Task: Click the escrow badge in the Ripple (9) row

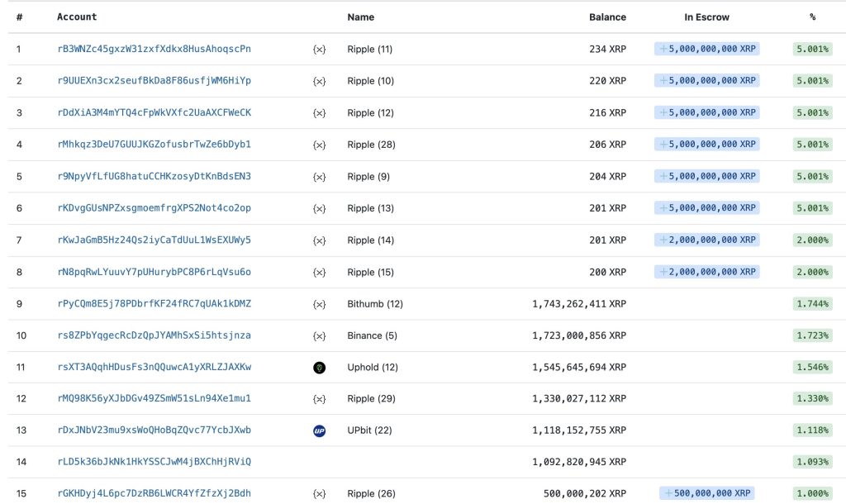Action: coord(707,176)
